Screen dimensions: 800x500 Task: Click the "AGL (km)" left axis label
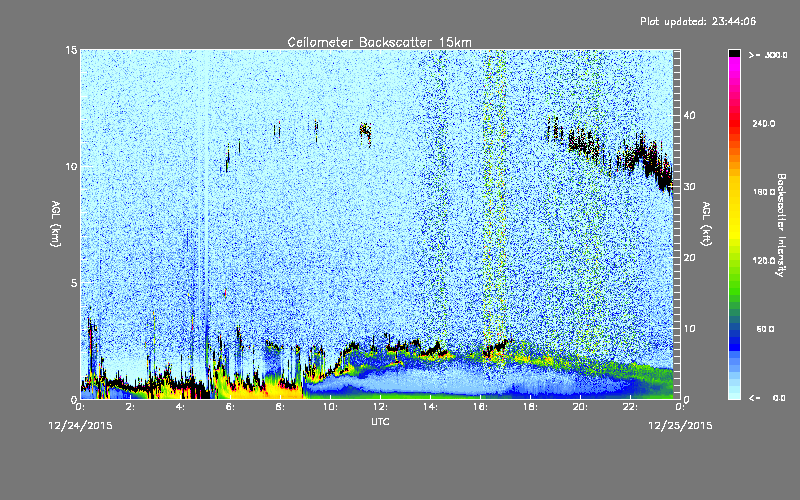pos(56,224)
